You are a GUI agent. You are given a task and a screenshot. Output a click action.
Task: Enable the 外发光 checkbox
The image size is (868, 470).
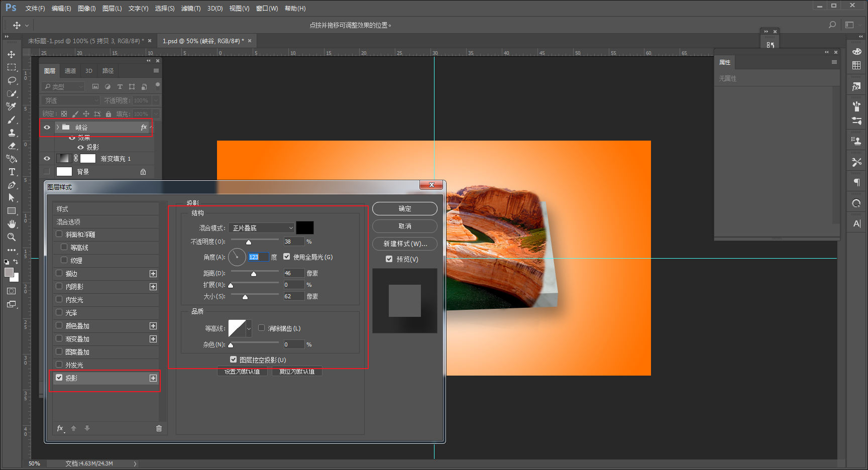point(59,365)
